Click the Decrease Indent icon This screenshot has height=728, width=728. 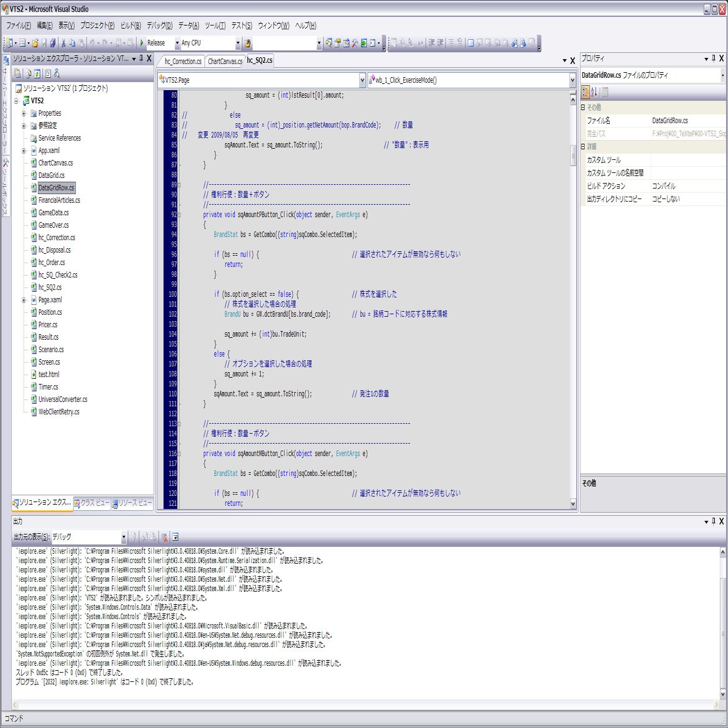click(x=432, y=43)
